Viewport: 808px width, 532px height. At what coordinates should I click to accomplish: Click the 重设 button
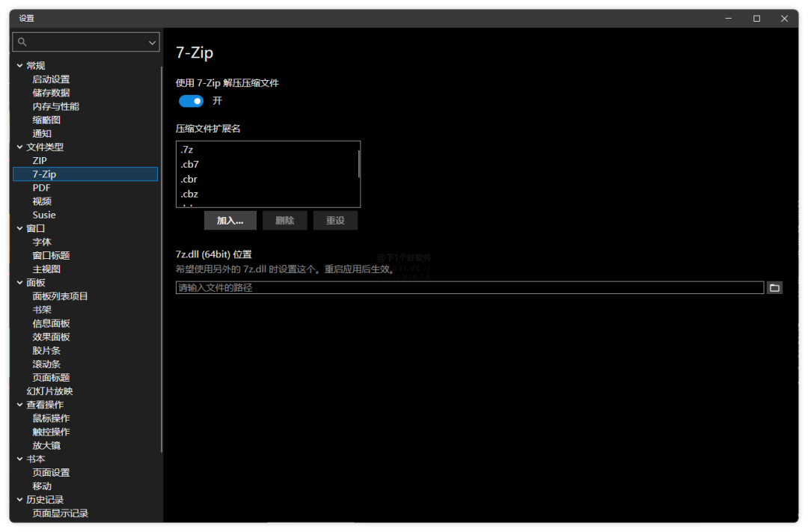tap(335, 221)
